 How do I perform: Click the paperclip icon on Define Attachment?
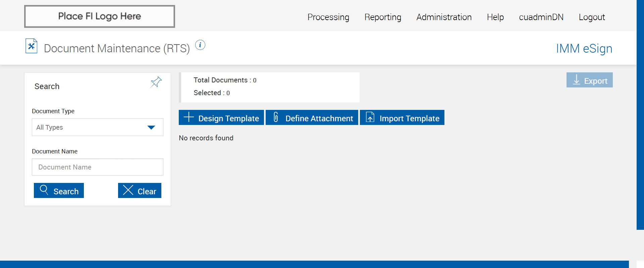pos(276,117)
